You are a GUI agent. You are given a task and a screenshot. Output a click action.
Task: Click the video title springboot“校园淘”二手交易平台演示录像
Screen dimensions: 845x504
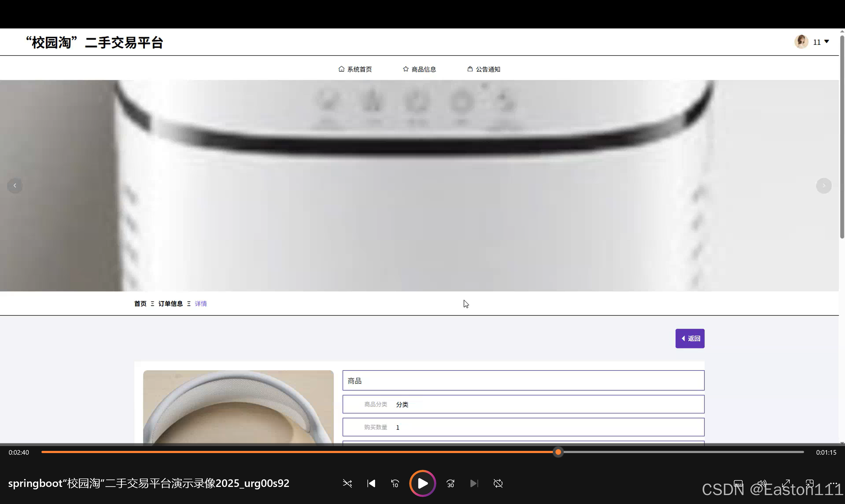point(149,483)
